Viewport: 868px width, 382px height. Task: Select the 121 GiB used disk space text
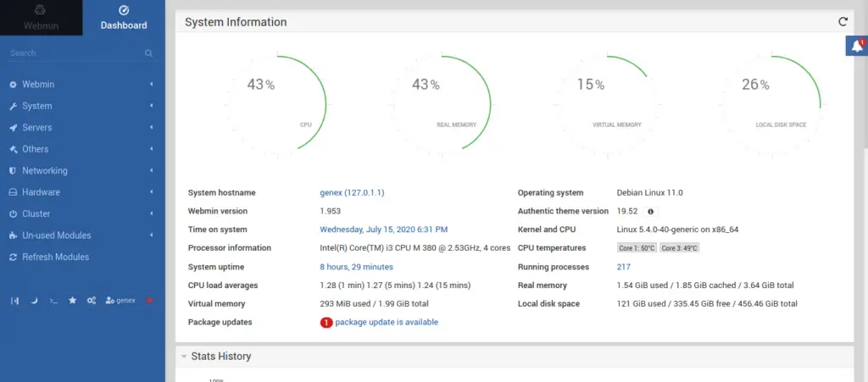pyautogui.click(x=707, y=304)
